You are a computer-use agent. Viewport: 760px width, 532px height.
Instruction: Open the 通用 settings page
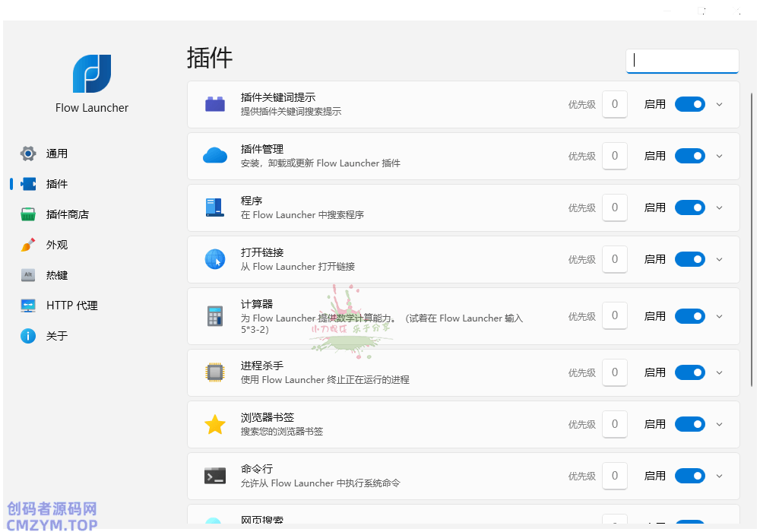coord(56,154)
